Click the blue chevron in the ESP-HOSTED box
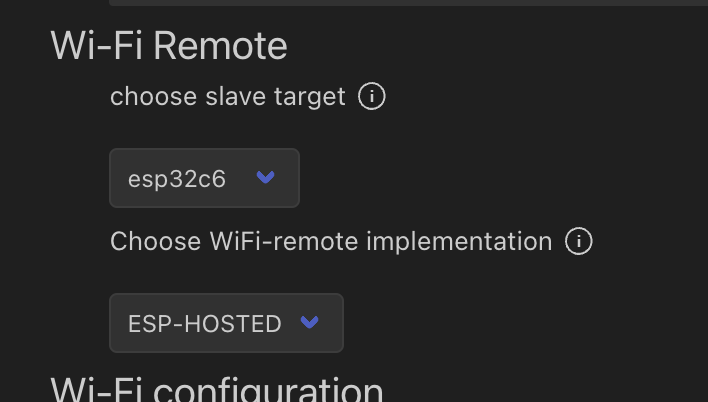 (309, 322)
